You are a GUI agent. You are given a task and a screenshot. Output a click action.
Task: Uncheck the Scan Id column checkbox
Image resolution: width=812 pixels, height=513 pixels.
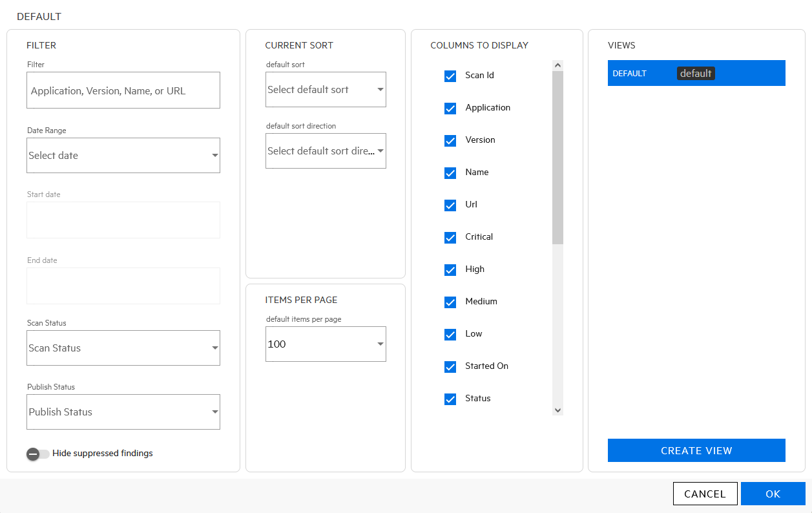pyautogui.click(x=450, y=76)
